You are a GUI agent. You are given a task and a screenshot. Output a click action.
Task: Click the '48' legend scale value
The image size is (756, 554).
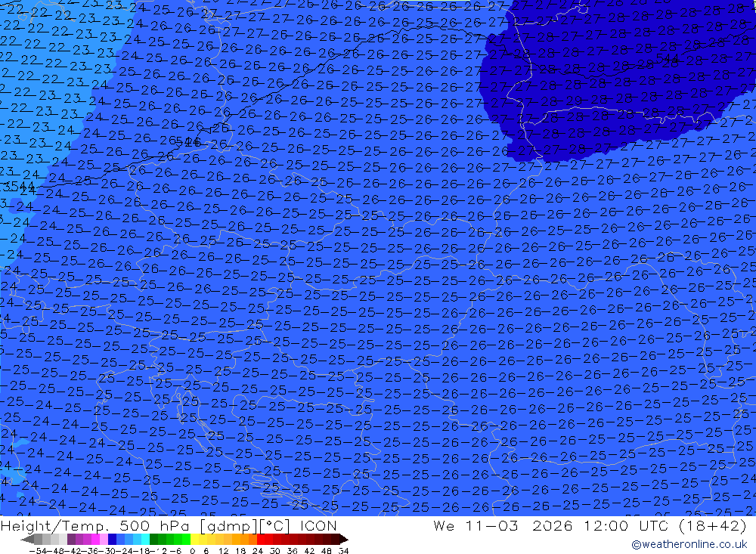(x=326, y=551)
